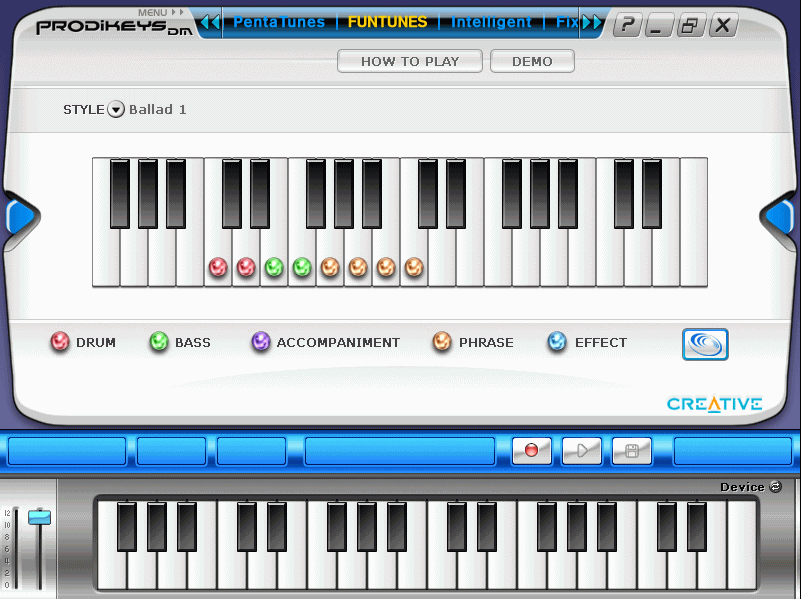The image size is (801, 599).
Task: Open the Intelligent tab
Action: click(491, 22)
